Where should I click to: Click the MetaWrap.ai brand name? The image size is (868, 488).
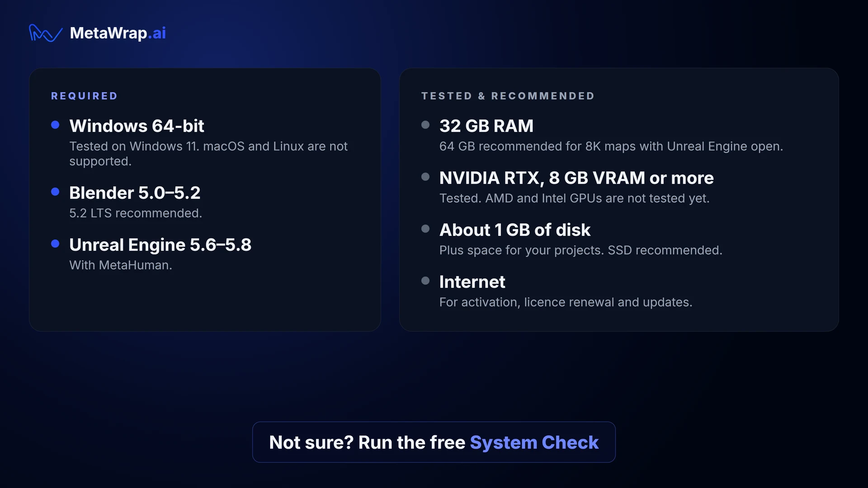coord(118,33)
